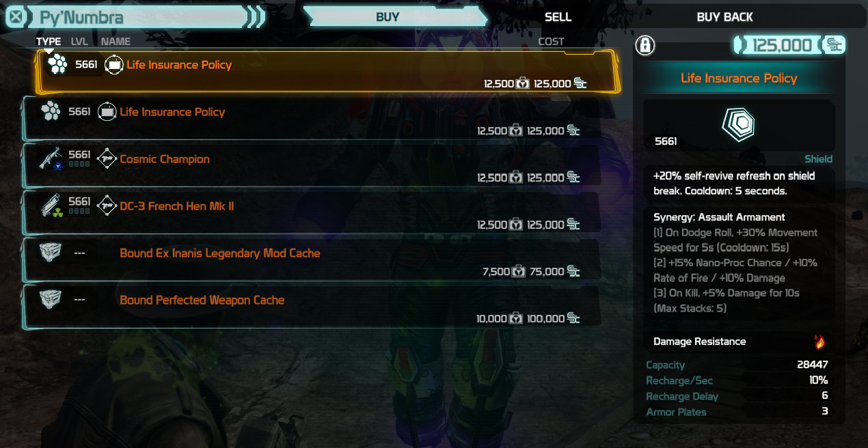Click the DC-3 French Hen weapon icon
This screenshot has height=448, width=868.
click(x=51, y=206)
